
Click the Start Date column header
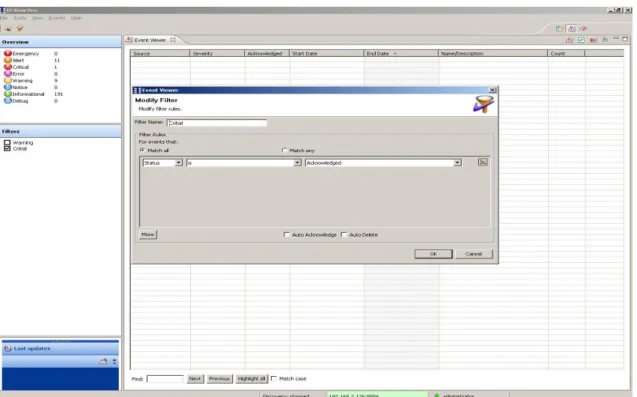click(327, 53)
